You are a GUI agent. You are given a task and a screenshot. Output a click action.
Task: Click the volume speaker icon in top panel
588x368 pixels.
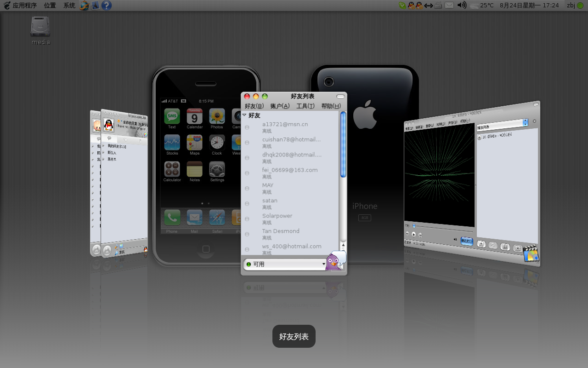click(462, 6)
